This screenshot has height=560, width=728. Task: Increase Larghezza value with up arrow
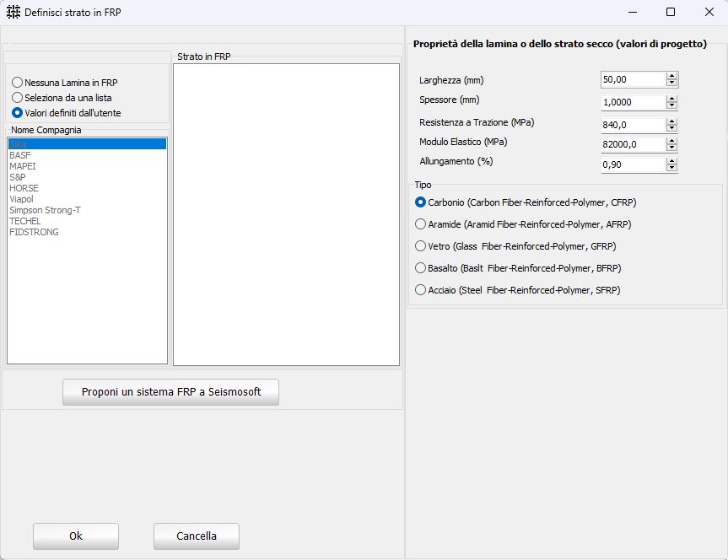coord(671,76)
